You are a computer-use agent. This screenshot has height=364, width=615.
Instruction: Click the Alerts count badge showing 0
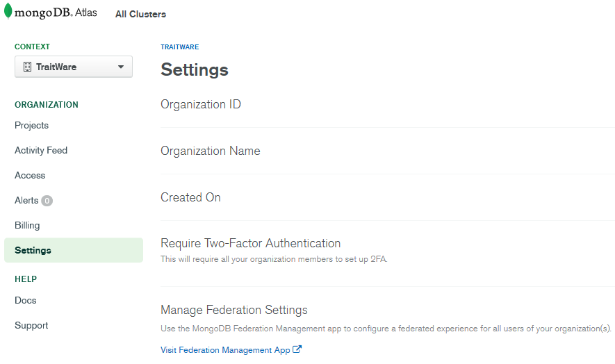47,201
